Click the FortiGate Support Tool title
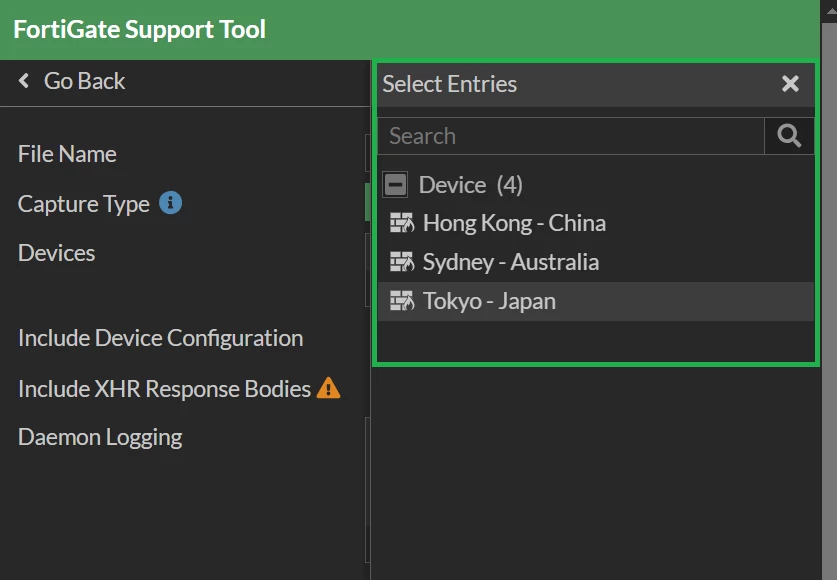The width and height of the screenshot is (837, 580). [139, 29]
